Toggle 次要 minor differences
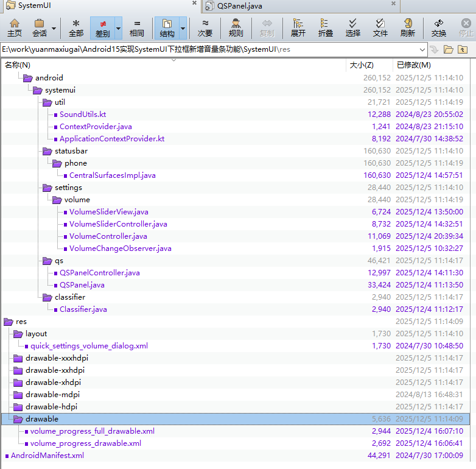Image resolution: width=476 pixels, height=469 pixels. point(205,28)
